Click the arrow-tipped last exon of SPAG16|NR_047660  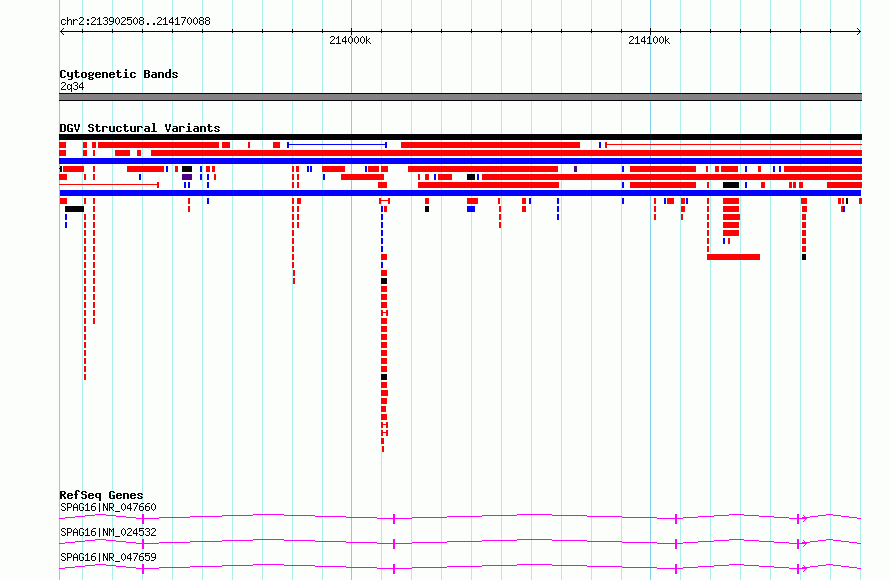(x=801, y=519)
